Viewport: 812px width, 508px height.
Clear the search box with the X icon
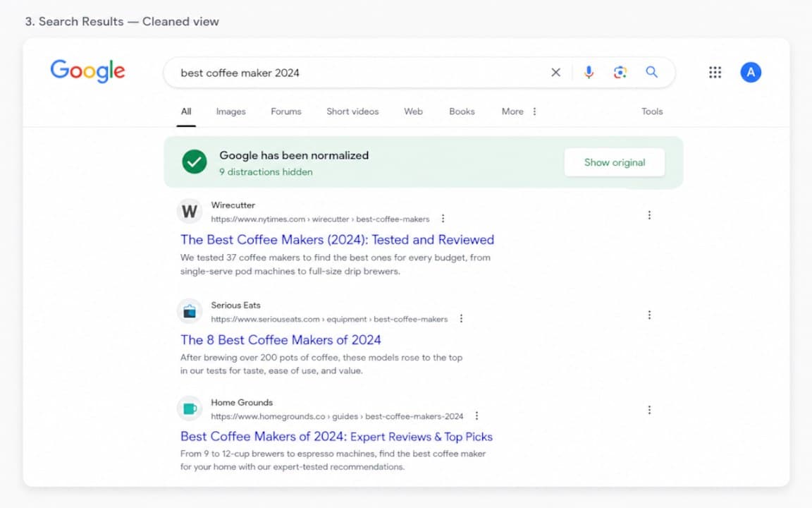tap(555, 73)
